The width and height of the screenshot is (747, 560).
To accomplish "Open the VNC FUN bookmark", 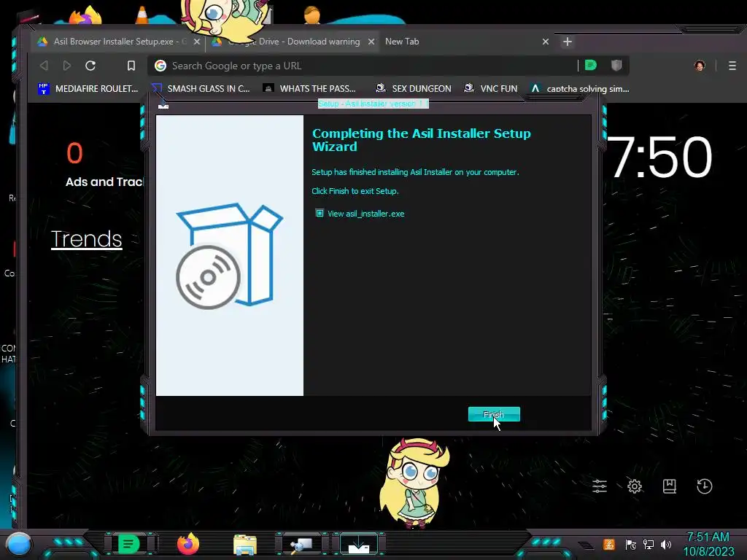I will click(x=490, y=88).
